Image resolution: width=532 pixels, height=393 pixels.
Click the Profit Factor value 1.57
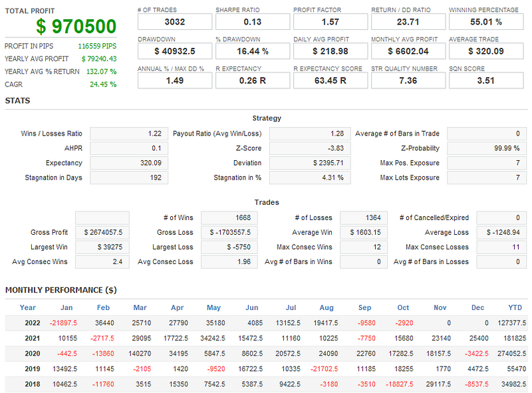(330, 22)
